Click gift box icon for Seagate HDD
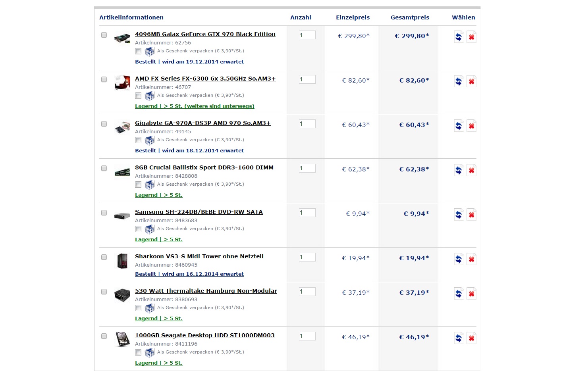 (149, 352)
